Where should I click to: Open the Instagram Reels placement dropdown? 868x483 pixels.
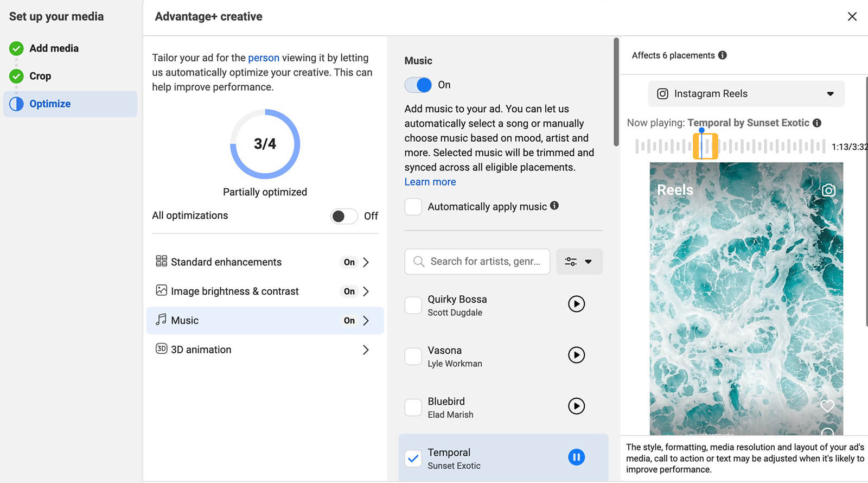(x=746, y=93)
